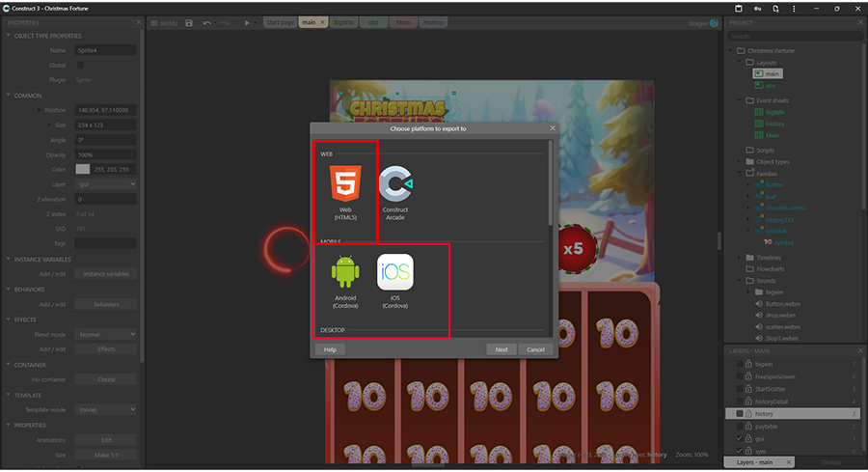Expand the Timelines folder in project tree
The height and width of the screenshot is (472, 868).
pos(740,258)
